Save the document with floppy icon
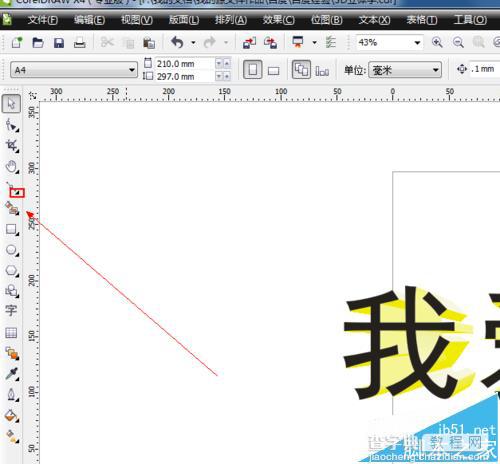This screenshot has width=500, height=464. pyautogui.click(x=59, y=43)
